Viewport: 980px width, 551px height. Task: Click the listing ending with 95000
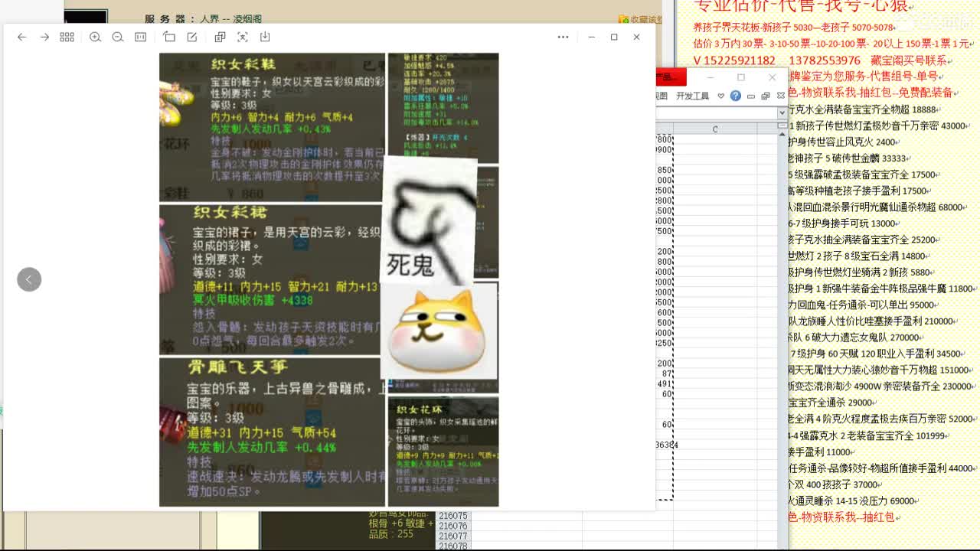(x=861, y=305)
